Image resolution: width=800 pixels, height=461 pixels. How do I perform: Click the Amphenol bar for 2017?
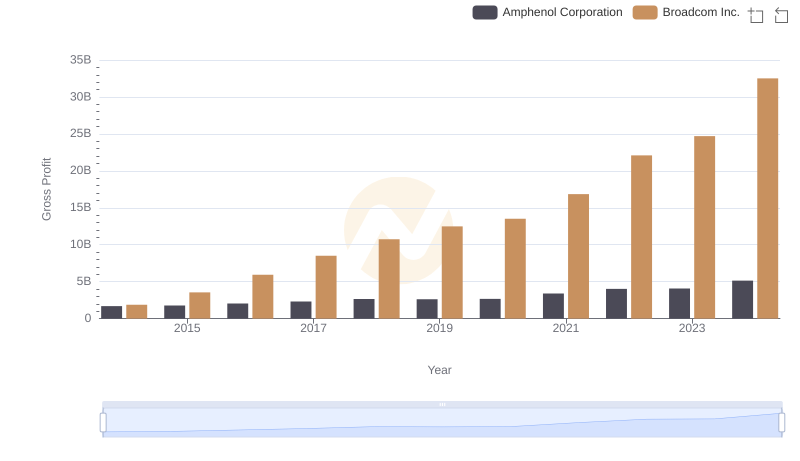pos(301,310)
